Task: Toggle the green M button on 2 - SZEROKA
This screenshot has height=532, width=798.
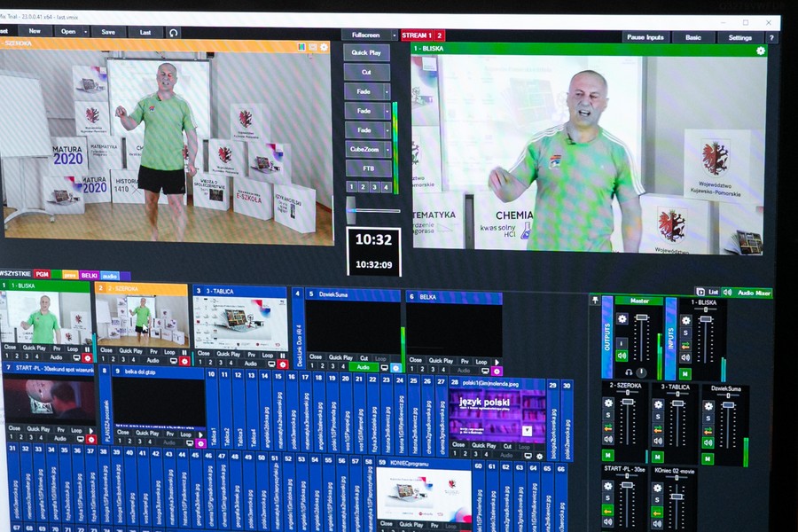Action: tap(608, 455)
